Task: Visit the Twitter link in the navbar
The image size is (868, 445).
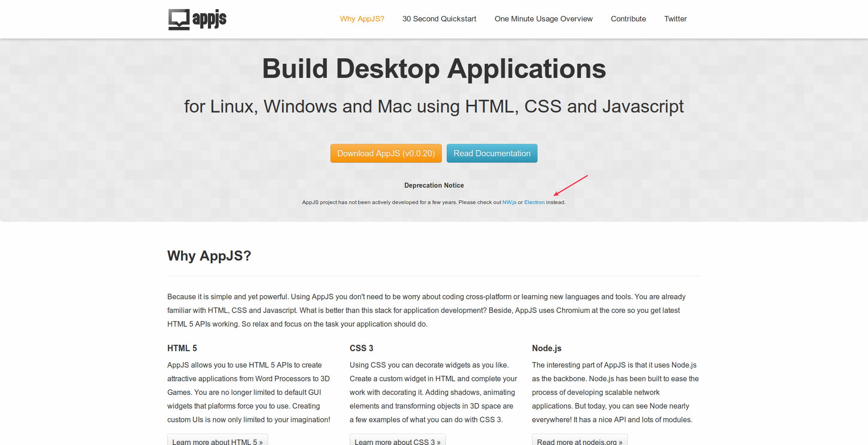Action: (675, 19)
